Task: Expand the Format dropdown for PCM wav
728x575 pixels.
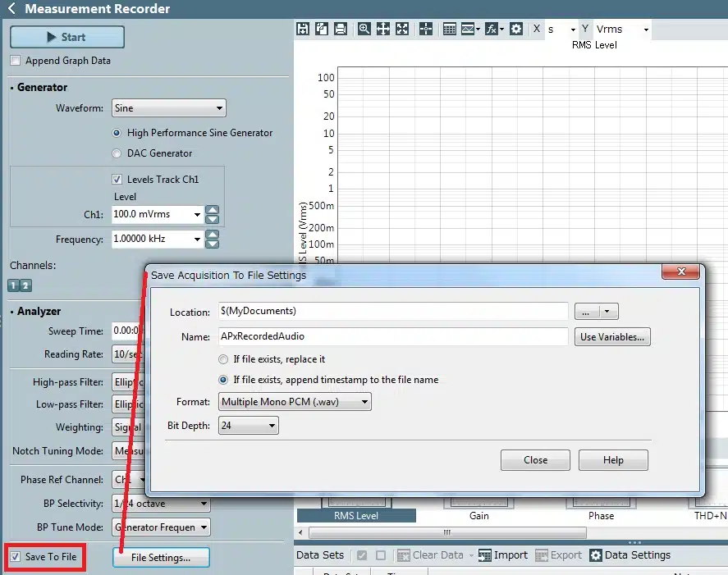Action: (x=295, y=402)
